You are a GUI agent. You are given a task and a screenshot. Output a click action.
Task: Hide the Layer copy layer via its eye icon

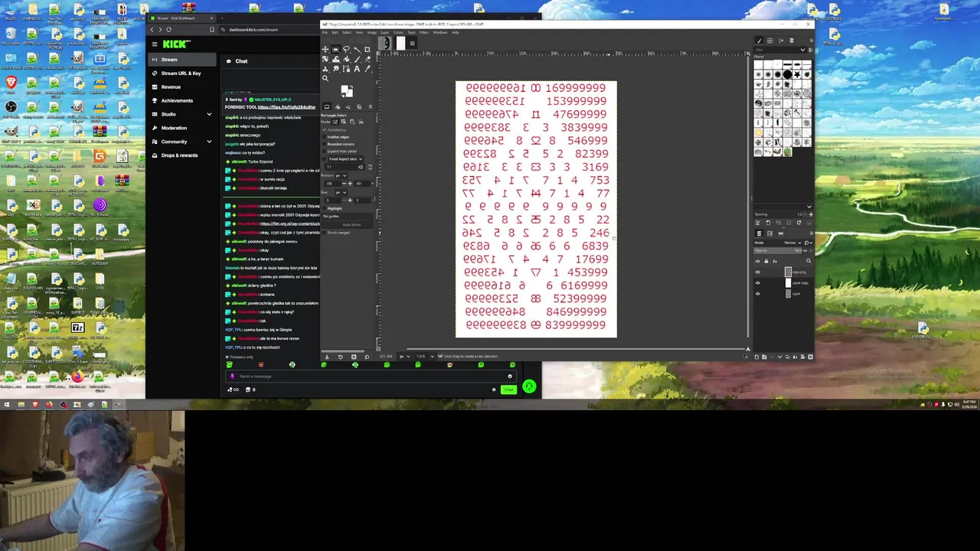758,283
